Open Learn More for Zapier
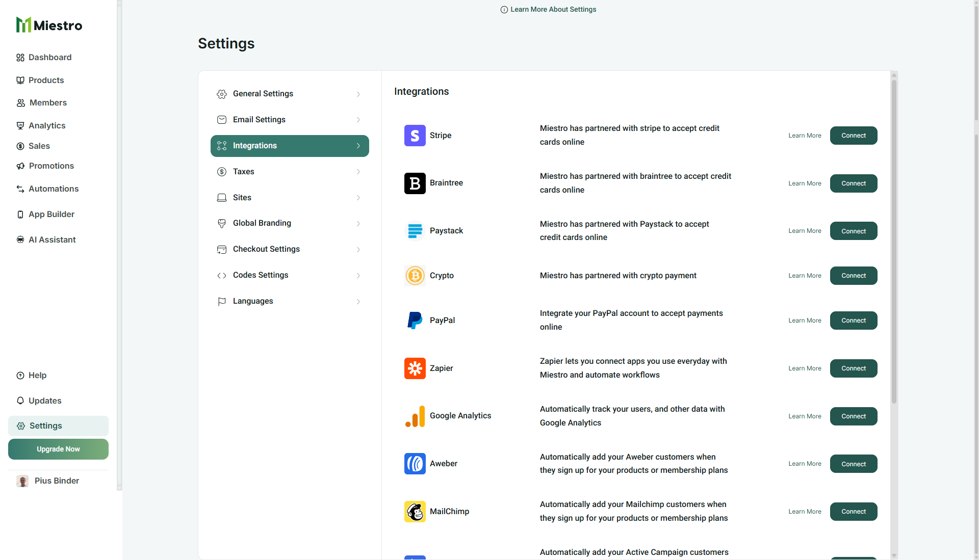Screen dimensions: 979x560 click(x=805, y=368)
